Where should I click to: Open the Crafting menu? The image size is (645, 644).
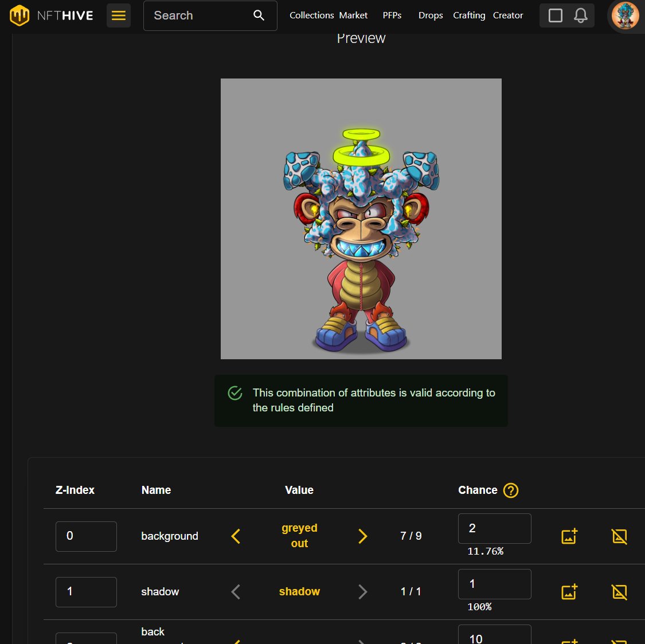click(469, 15)
